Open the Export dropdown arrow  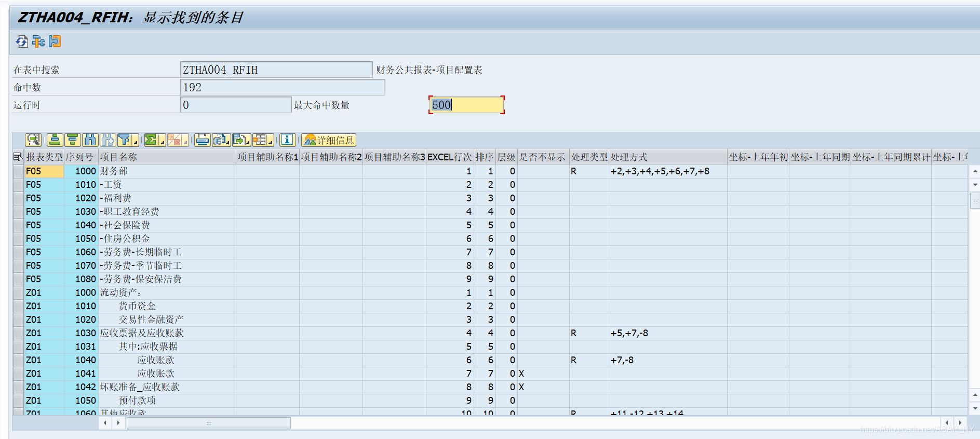coord(249,141)
